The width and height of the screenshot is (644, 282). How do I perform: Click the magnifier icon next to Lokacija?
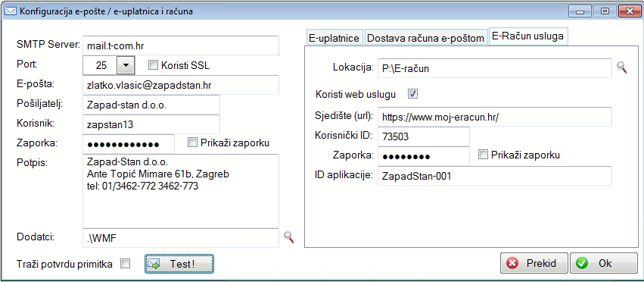(x=622, y=68)
